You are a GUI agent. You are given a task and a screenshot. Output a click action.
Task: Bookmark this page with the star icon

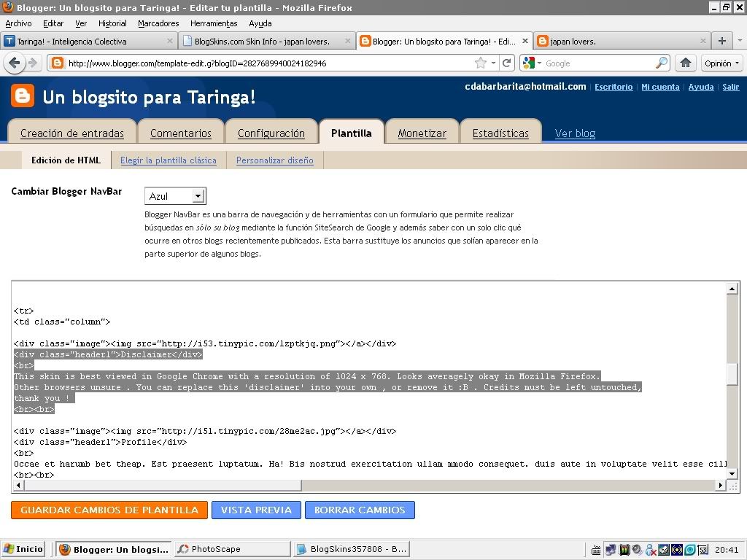[x=481, y=63]
